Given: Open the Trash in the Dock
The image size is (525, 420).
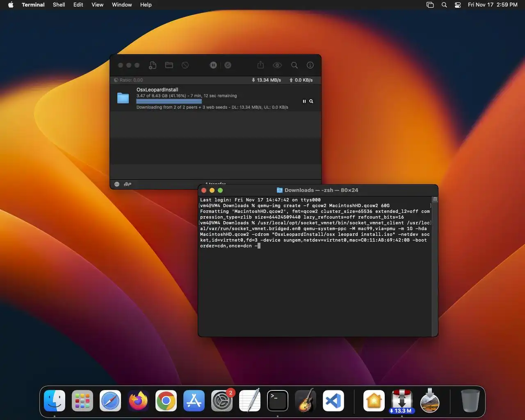Looking at the screenshot, I should [x=470, y=401].
